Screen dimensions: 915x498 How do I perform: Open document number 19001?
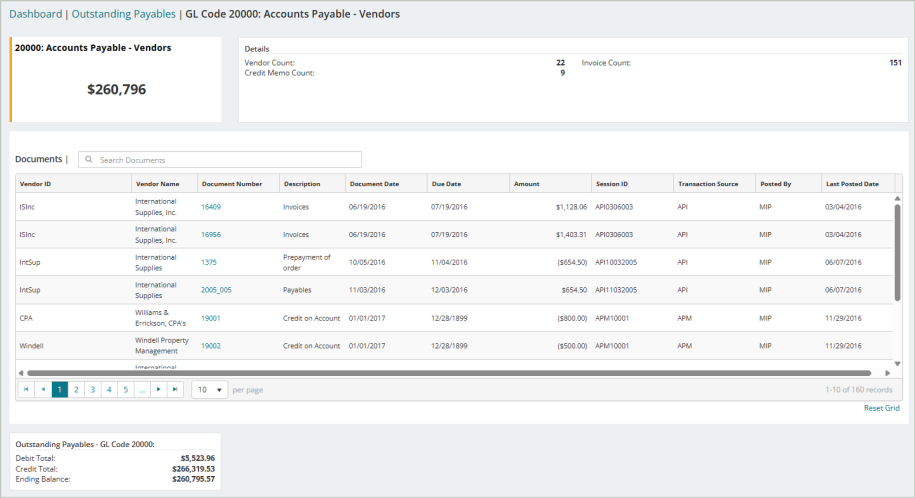pyautogui.click(x=211, y=318)
